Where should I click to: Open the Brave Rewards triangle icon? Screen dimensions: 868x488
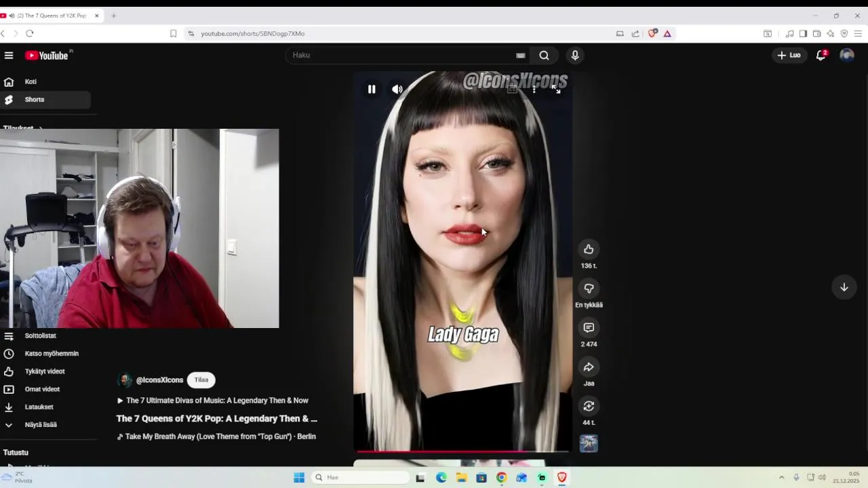(x=667, y=33)
